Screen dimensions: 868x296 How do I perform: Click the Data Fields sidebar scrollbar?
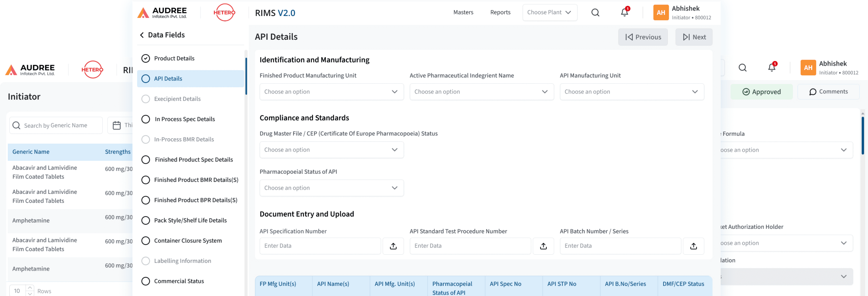(246, 76)
